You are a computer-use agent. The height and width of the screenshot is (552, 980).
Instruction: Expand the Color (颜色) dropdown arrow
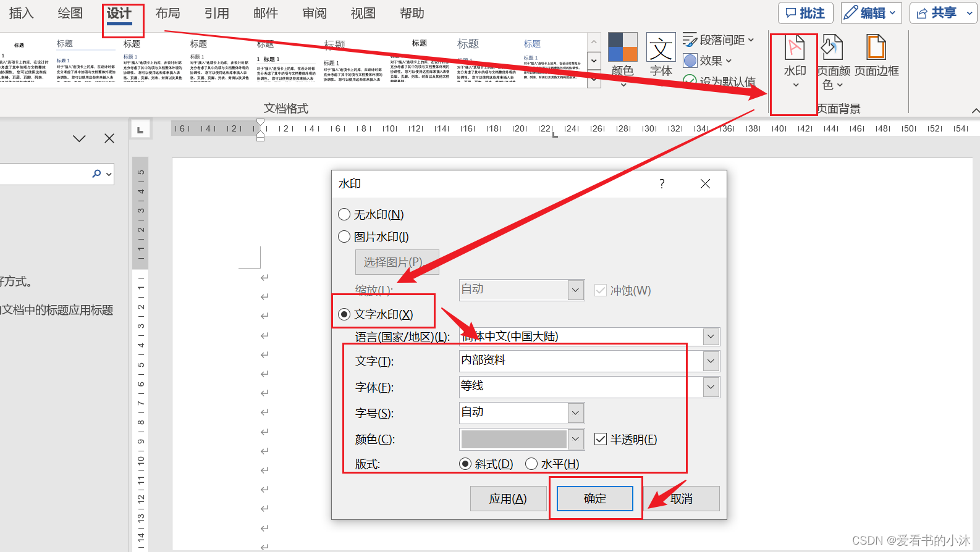[x=576, y=439]
